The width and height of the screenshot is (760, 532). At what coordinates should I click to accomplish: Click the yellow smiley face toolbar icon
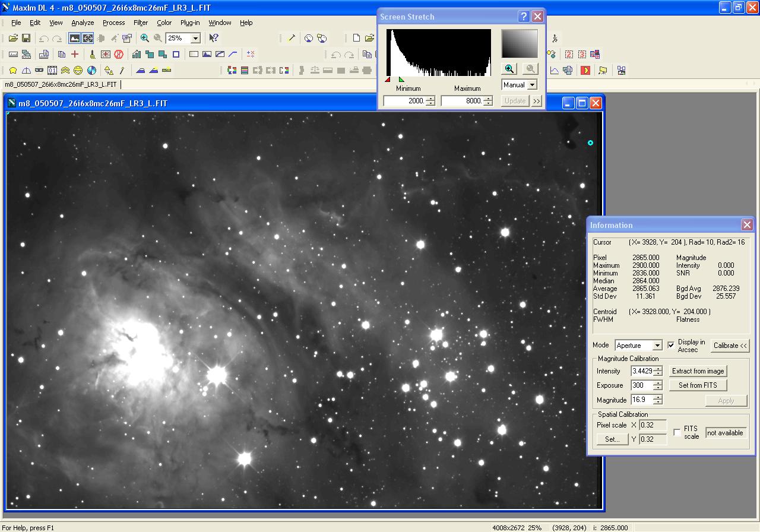pyautogui.click(x=78, y=70)
